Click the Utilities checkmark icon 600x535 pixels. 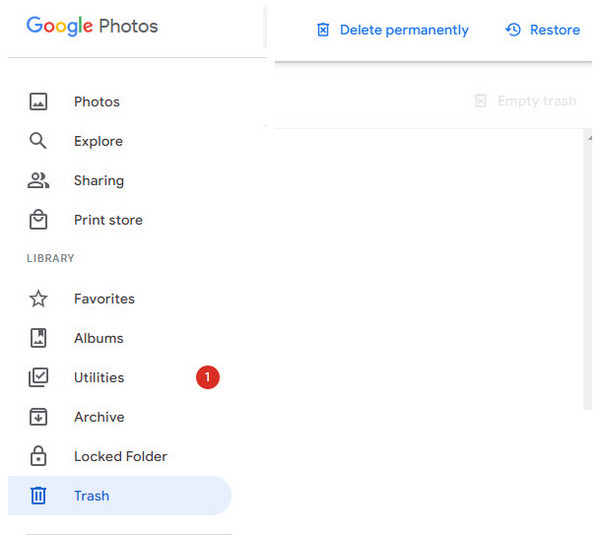[38, 378]
